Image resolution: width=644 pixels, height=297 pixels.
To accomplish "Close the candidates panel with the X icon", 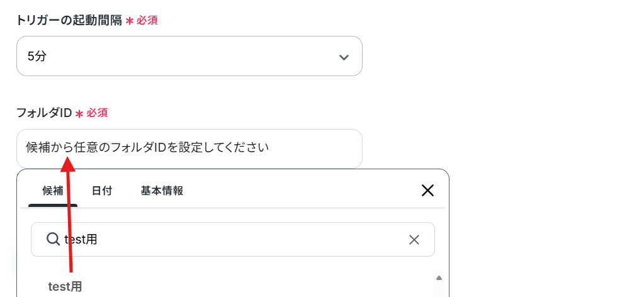I will [427, 190].
